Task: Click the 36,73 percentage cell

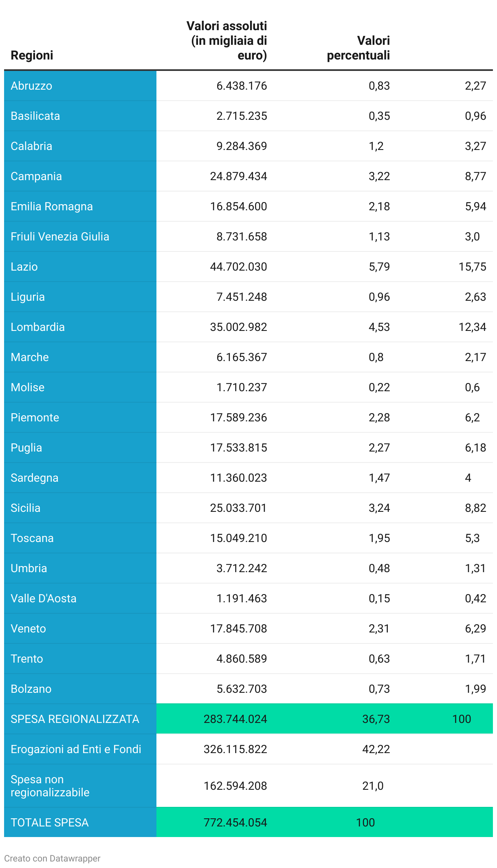Action: pos(376,719)
